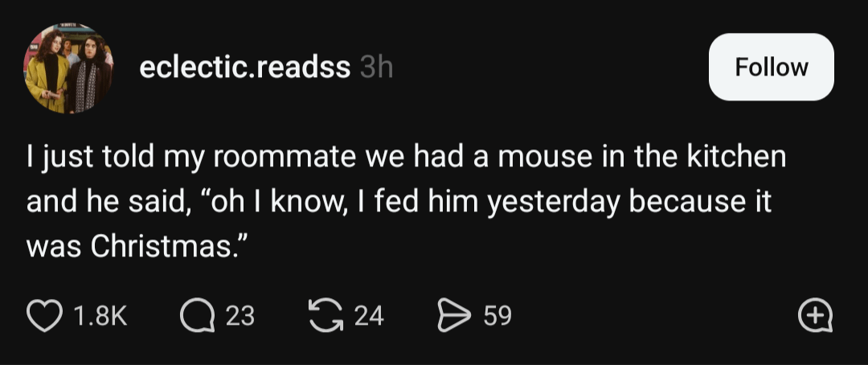Open the eclectic.readss username link
868x365 pixels.
(244, 68)
